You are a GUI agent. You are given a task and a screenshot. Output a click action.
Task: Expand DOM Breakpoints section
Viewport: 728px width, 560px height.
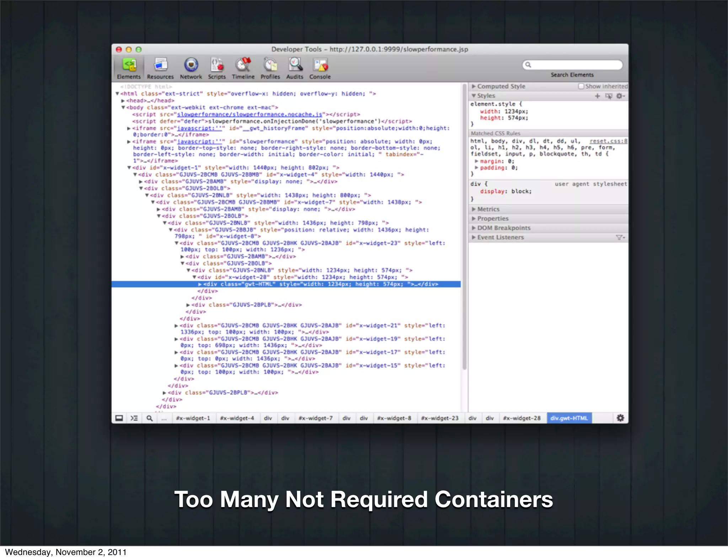[x=474, y=228]
